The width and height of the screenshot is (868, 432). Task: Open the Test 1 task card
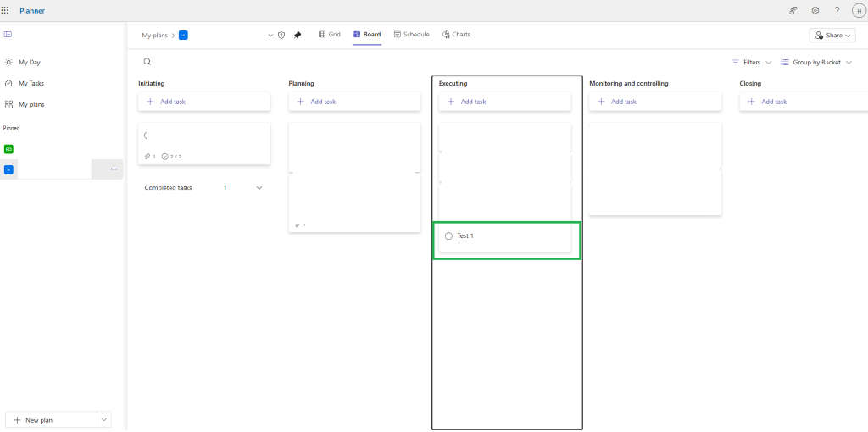[x=505, y=237]
